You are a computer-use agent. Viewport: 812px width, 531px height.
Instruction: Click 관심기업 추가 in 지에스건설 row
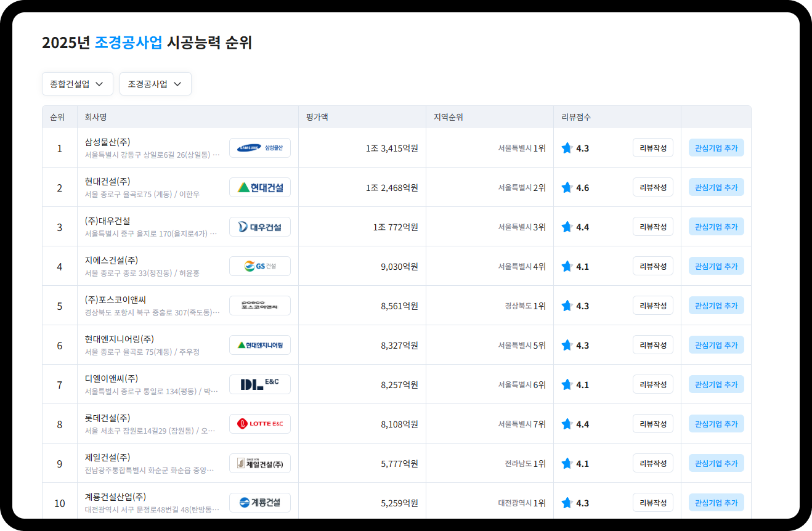point(717,266)
